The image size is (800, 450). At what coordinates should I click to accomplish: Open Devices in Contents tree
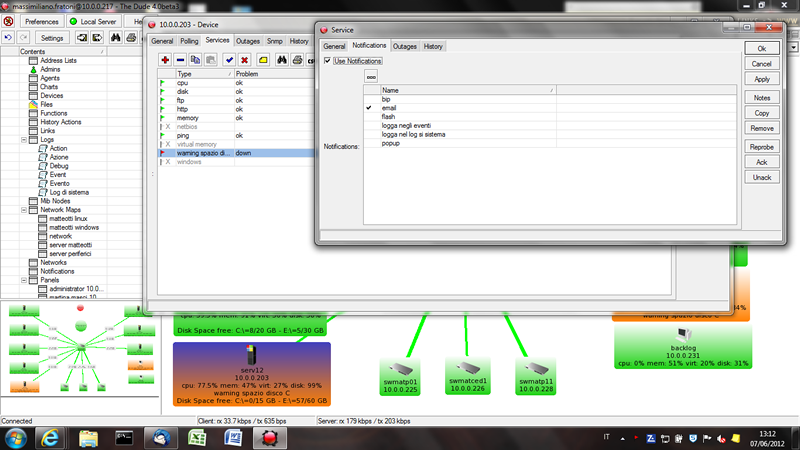(52, 95)
